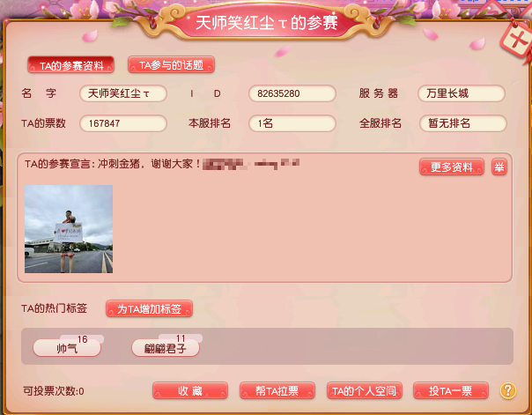Image resolution: width=532 pixels, height=415 pixels.
Task: Click 帮TA拉票 button
Action: (x=277, y=391)
